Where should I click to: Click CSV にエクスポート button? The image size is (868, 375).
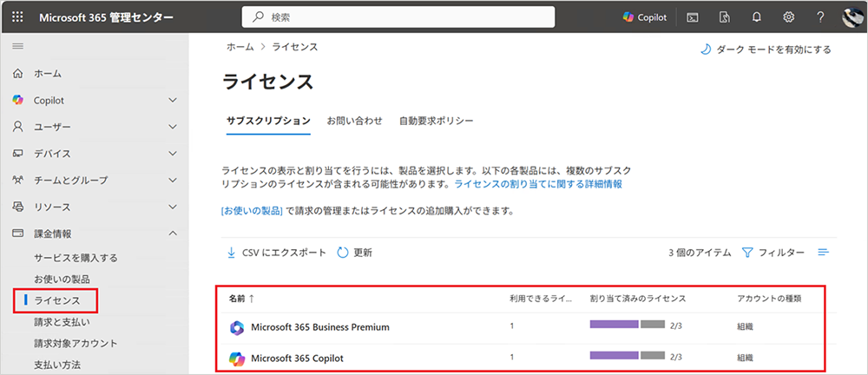point(277,253)
